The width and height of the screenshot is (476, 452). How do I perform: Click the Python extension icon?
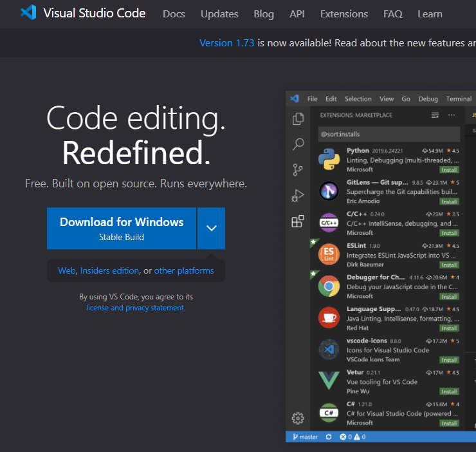329,159
